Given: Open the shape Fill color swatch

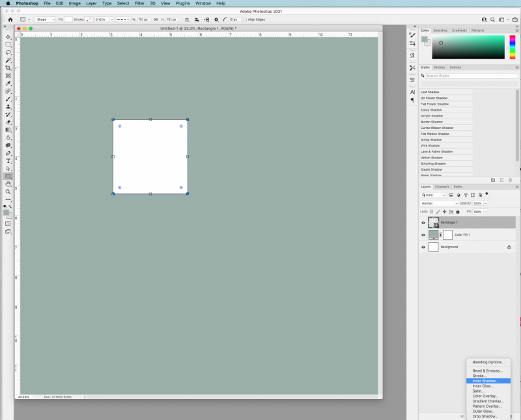Looking at the screenshot, I should pyautogui.click(x=68, y=20).
